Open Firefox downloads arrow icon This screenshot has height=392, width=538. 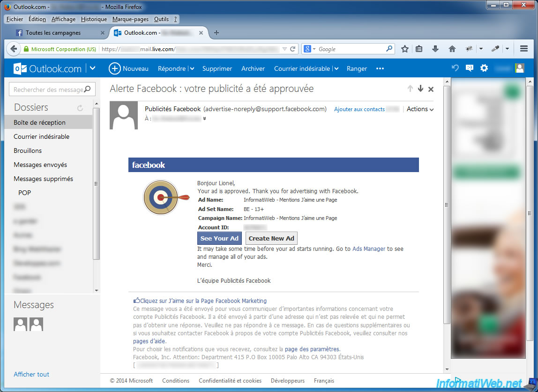click(435, 49)
